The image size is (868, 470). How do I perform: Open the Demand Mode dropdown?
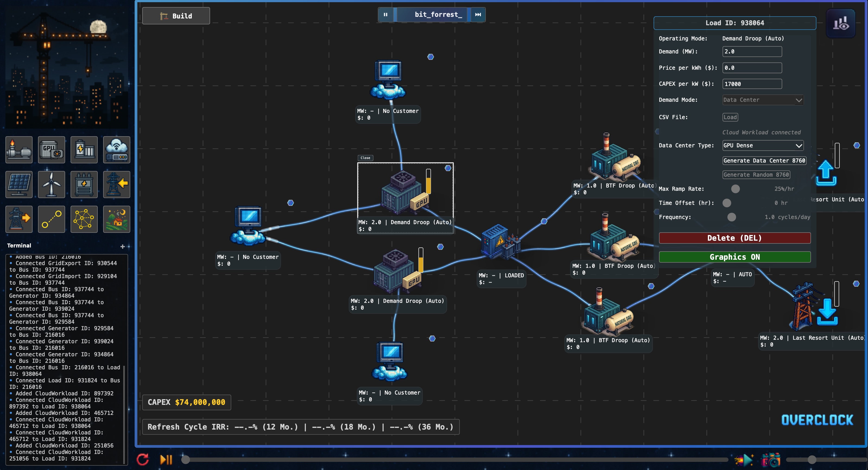(762, 100)
